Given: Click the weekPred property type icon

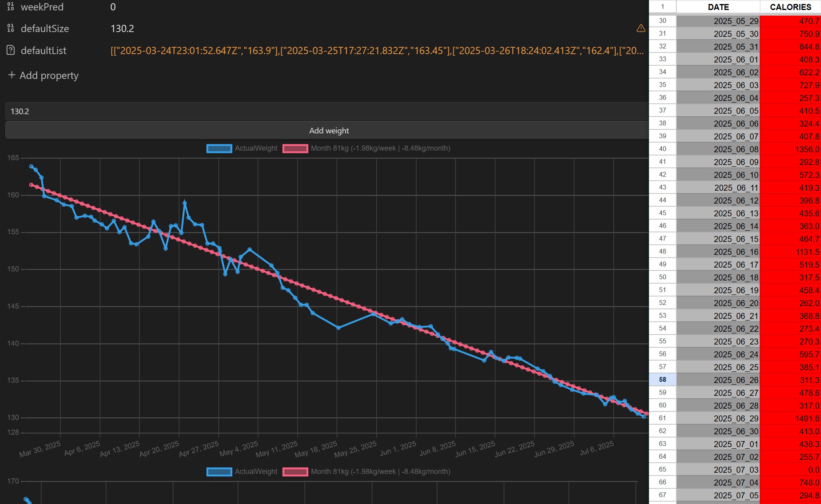Looking at the screenshot, I should pyautogui.click(x=11, y=7).
